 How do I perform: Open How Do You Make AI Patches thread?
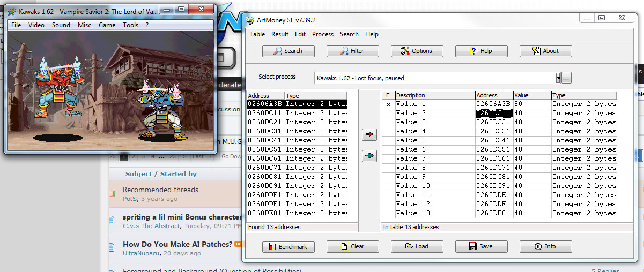pos(177,244)
